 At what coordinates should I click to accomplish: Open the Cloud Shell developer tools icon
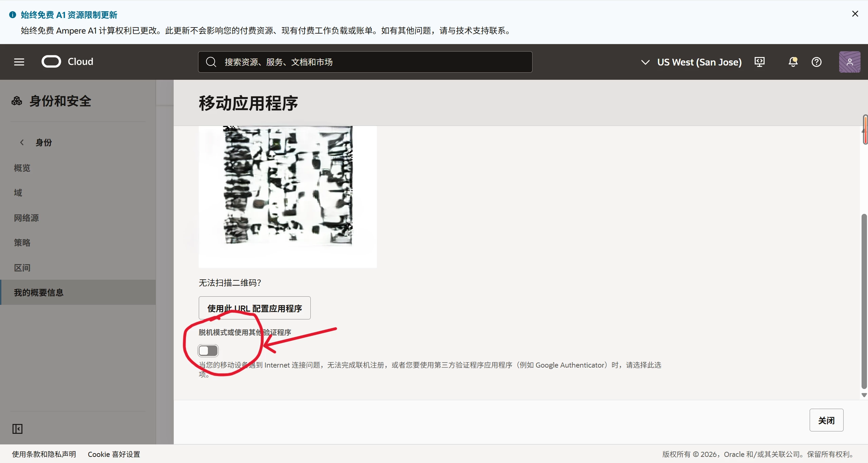click(759, 62)
